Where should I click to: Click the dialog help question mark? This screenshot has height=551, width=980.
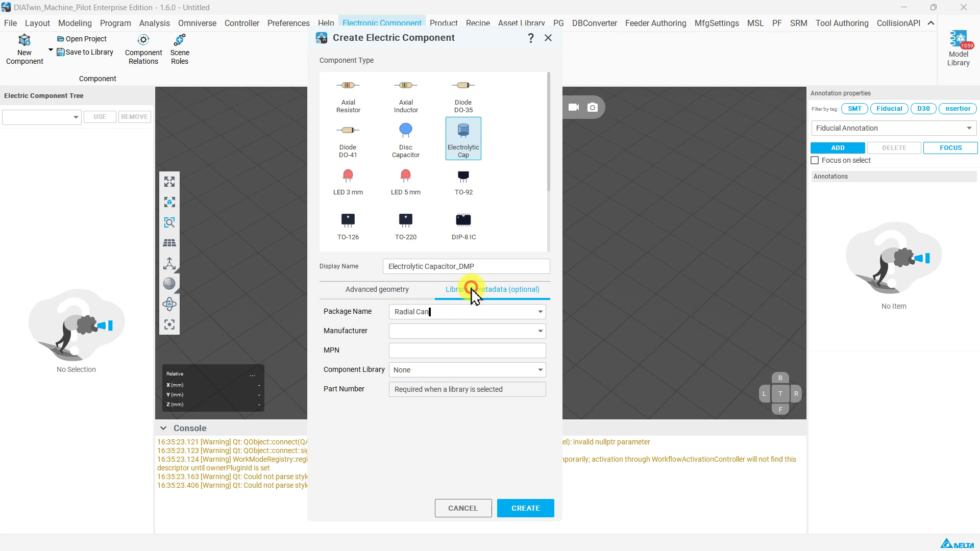(x=531, y=38)
